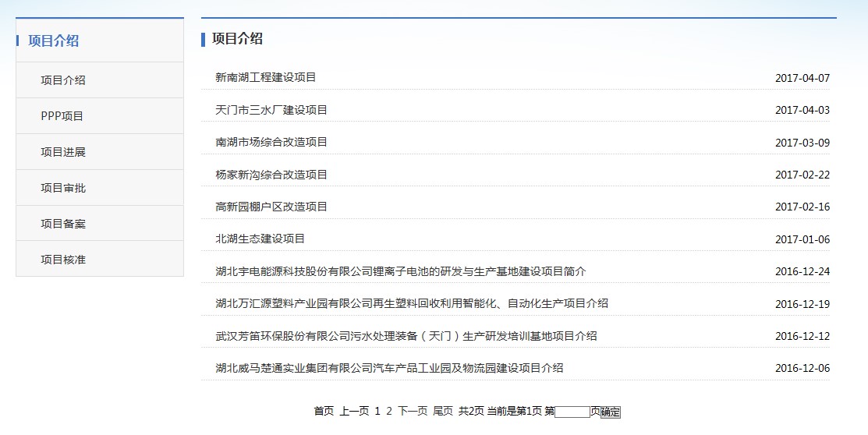Open 湖北威马楚通 project introduction link
This screenshot has height=435, width=868.
[388, 368]
